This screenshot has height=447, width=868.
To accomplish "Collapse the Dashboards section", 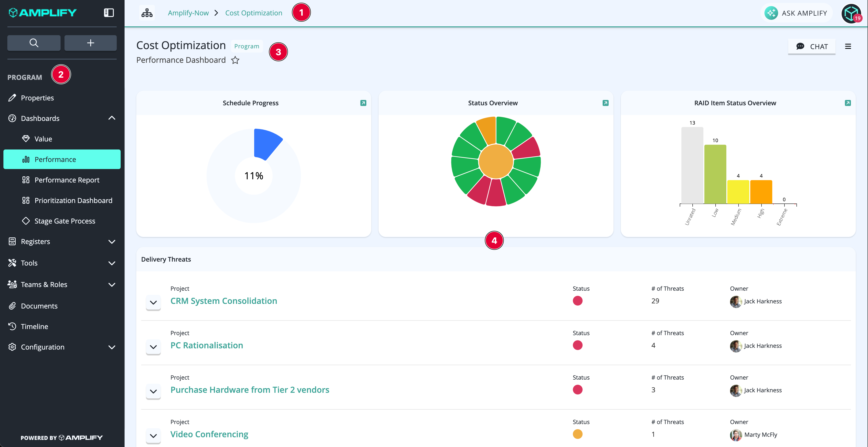I will tap(112, 118).
